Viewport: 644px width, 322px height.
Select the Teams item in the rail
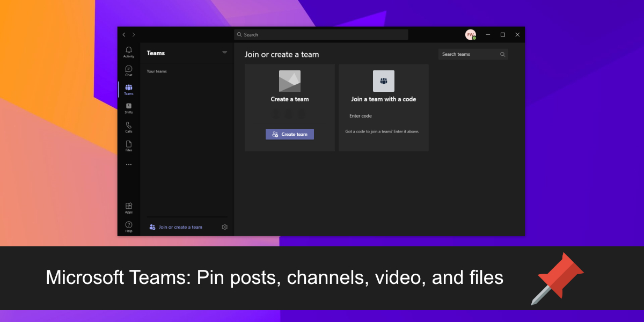click(128, 89)
